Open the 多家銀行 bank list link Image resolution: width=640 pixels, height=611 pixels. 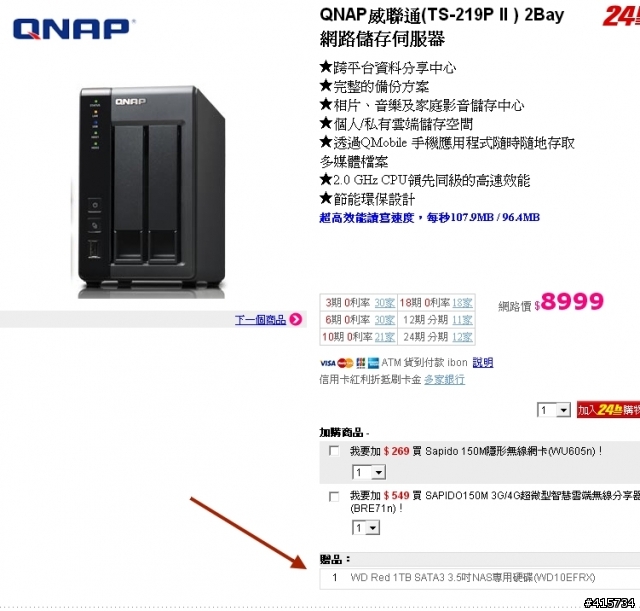[444, 380]
